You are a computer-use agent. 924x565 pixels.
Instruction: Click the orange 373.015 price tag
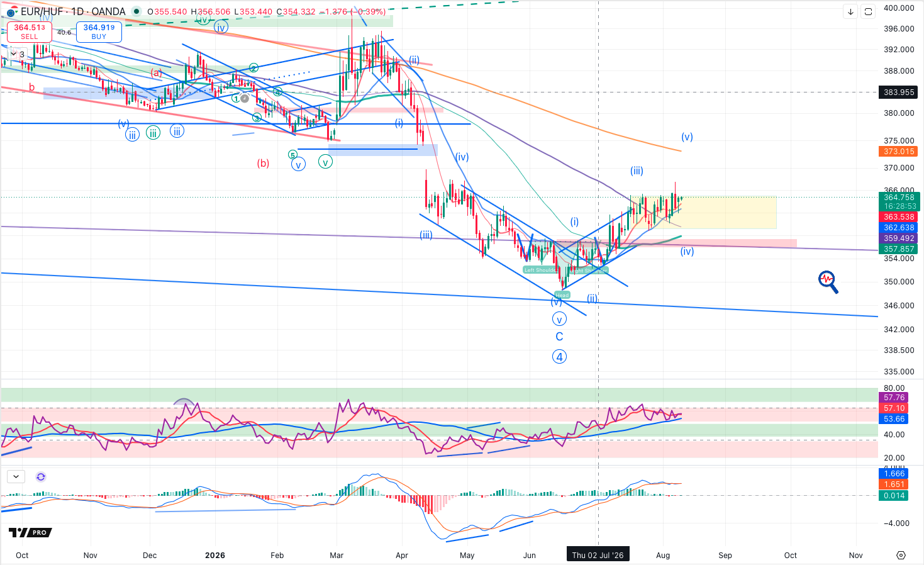click(899, 151)
